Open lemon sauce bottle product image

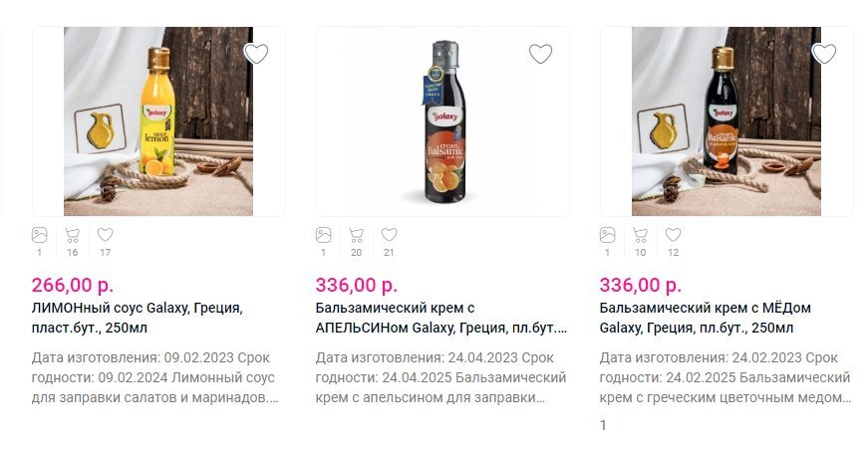pyautogui.click(x=158, y=121)
